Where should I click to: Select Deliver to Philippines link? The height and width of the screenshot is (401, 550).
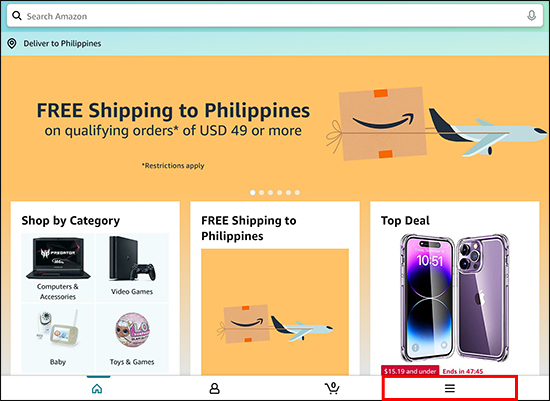click(x=62, y=44)
